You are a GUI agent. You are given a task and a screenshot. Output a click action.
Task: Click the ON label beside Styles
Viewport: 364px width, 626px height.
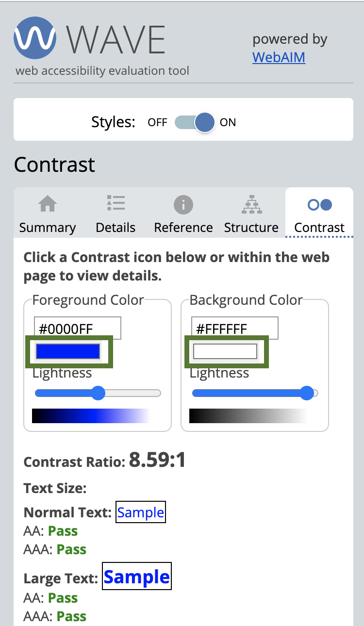click(228, 122)
